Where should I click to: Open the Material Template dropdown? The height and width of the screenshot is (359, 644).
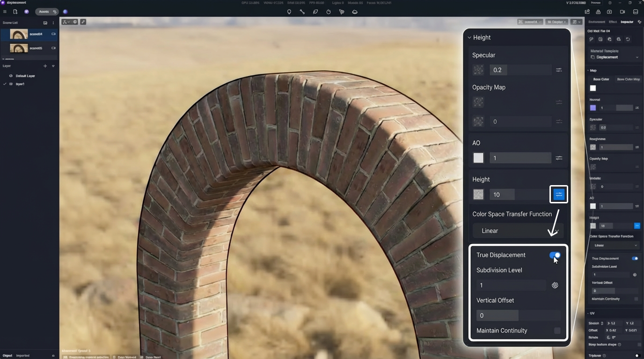tap(615, 57)
